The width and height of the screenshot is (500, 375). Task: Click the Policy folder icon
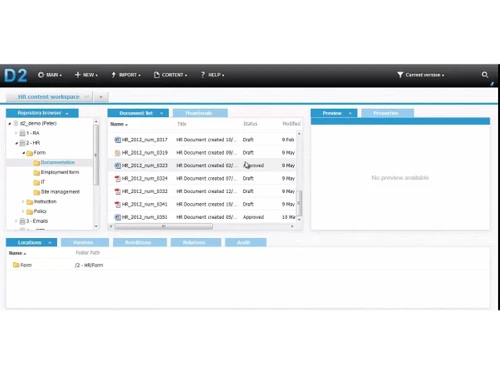[29, 211]
